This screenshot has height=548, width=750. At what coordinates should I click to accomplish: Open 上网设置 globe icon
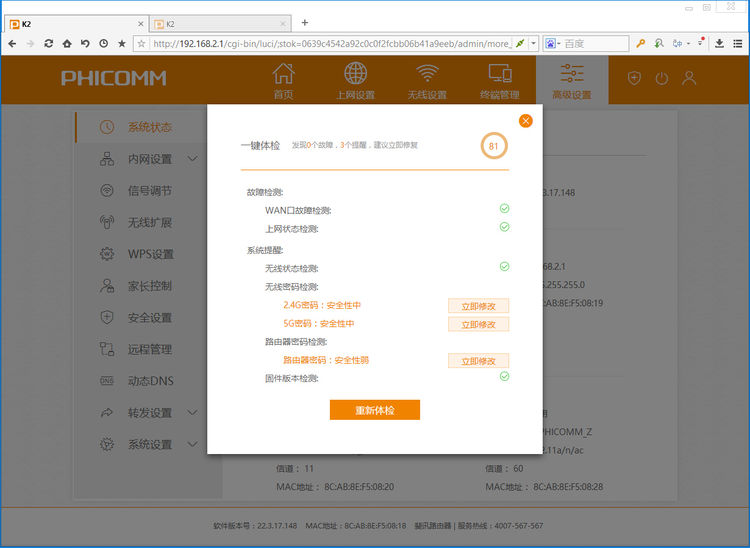pos(355,81)
